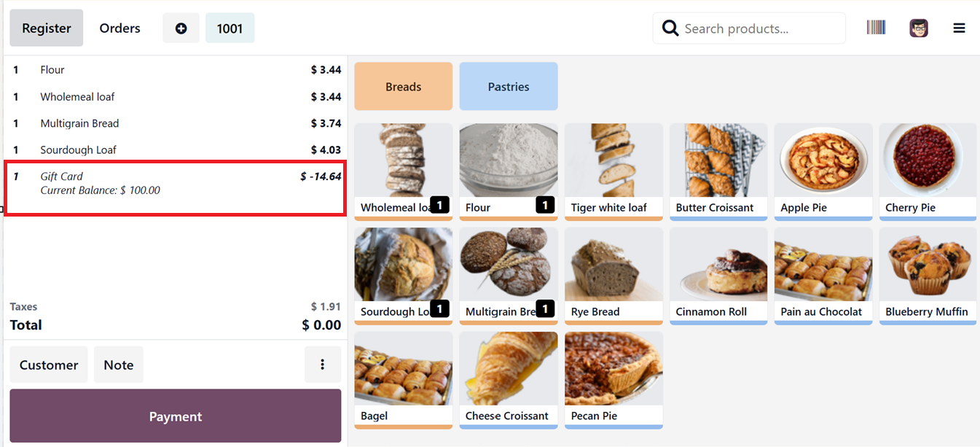Open the three-dot actions menu
Screen dimensions: 980x447
click(x=322, y=365)
